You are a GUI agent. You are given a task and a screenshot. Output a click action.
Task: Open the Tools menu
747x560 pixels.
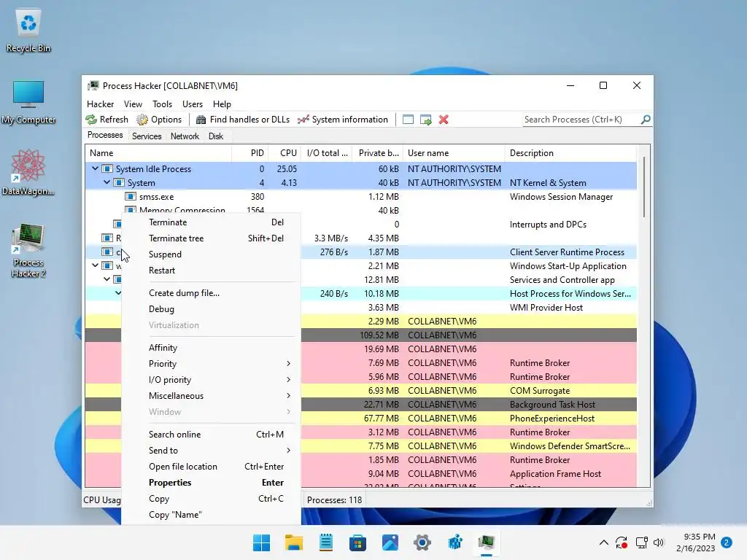[162, 104]
